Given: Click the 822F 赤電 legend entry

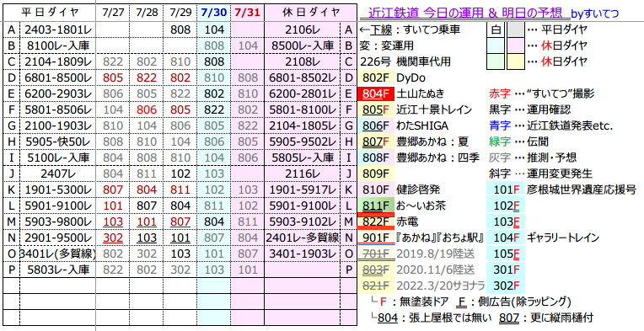Looking at the screenshot, I should coord(388,222).
